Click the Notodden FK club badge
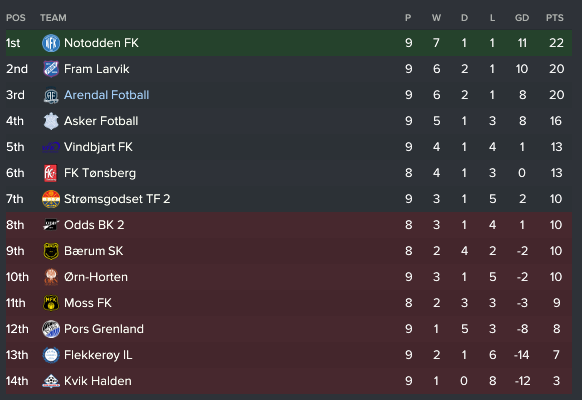The image size is (582, 400). pos(51,43)
